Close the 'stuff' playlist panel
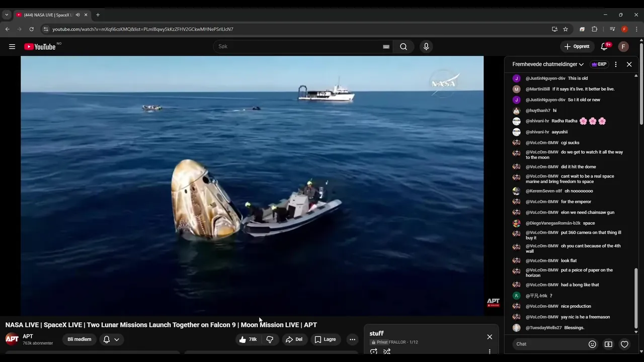 490,337
